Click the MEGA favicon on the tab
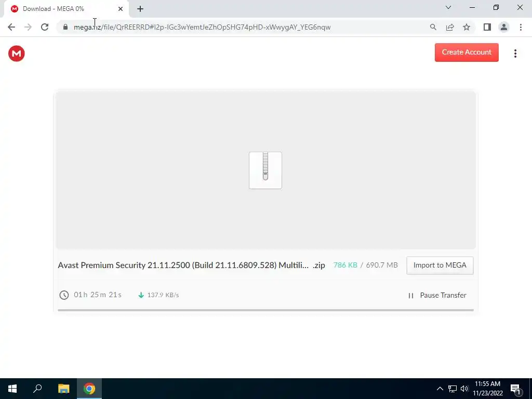Screen dimensions: 532x399 pos(14,9)
